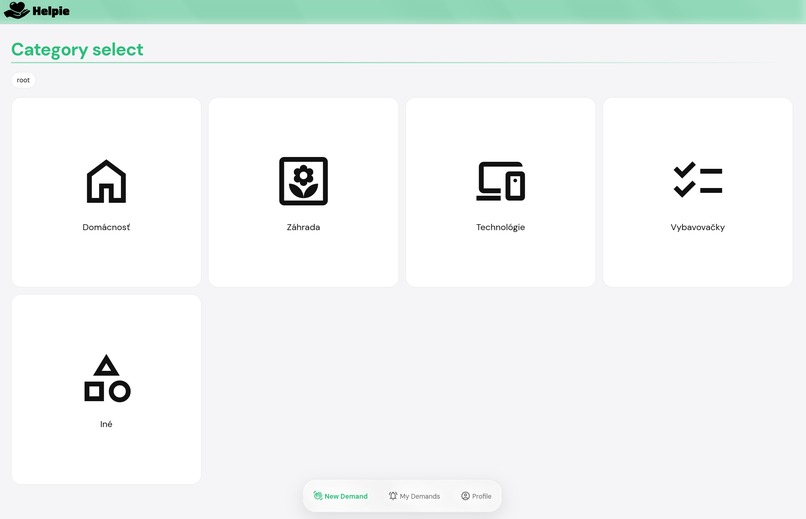Click the Profile person icon

point(465,496)
